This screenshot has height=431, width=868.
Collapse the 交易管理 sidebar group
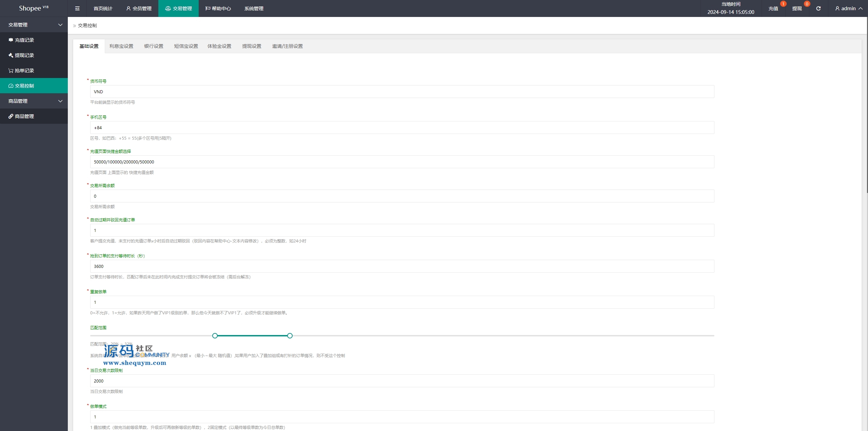(x=34, y=25)
